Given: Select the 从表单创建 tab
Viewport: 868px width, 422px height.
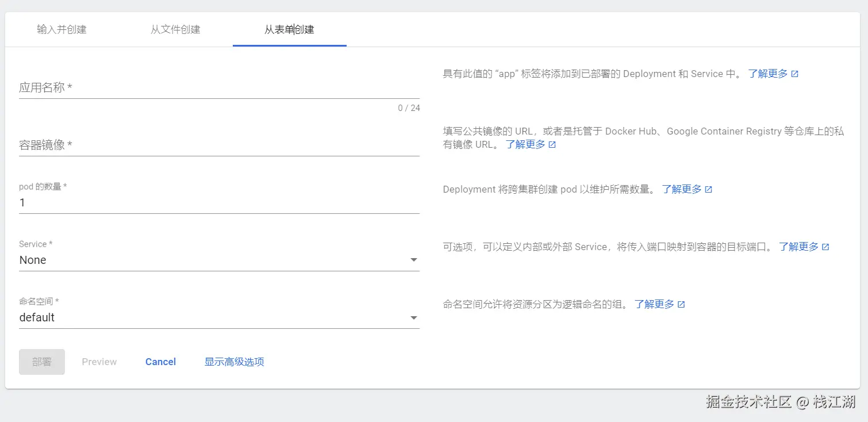Looking at the screenshot, I should [x=289, y=29].
